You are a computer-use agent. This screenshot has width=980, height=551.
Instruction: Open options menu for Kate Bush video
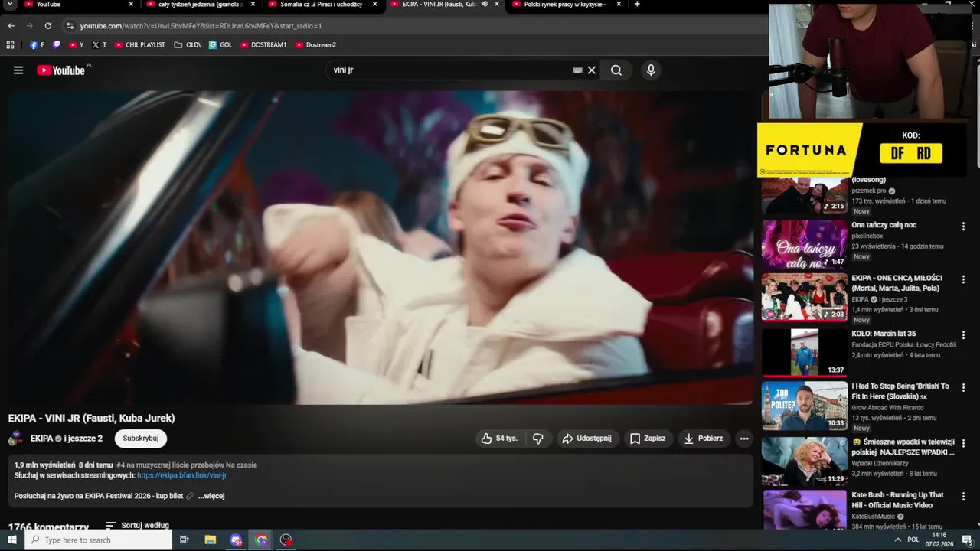click(x=963, y=497)
